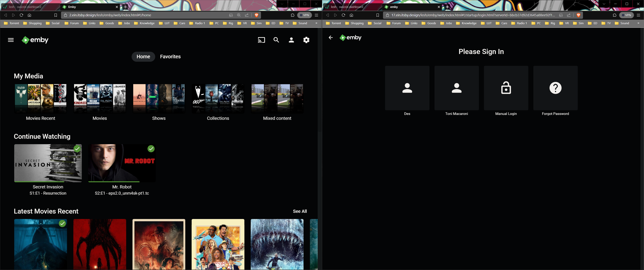Expand right bookmarks bar overflow chevron
The height and width of the screenshot is (270, 644).
(x=638, y=23)
